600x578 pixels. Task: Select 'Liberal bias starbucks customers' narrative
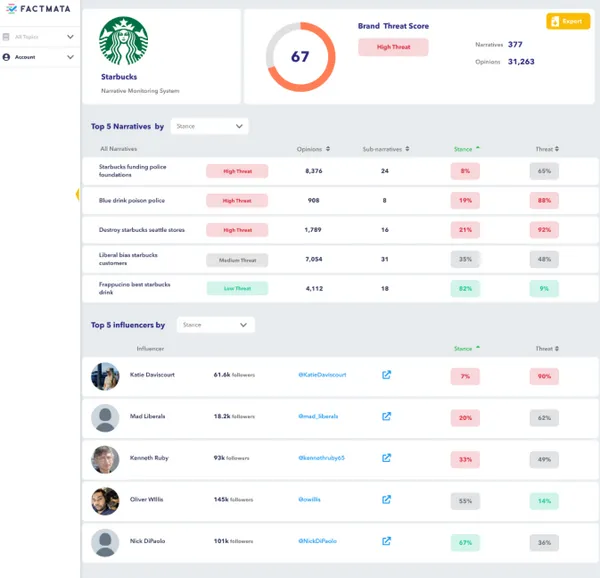click(128, 259)
